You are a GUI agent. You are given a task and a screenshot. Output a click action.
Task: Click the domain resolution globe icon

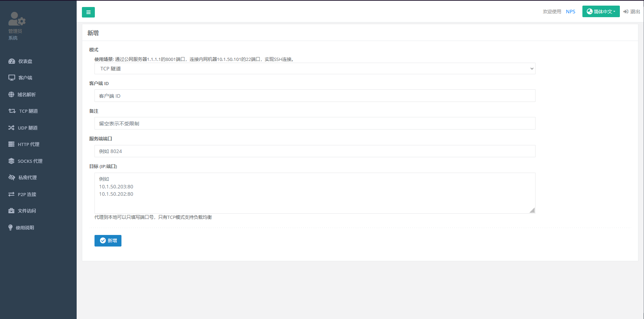pos(12,95)
